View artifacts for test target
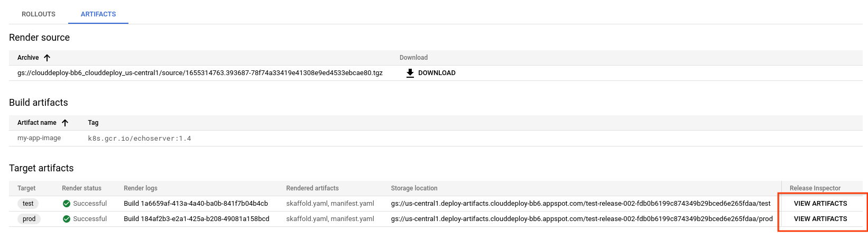Image resolution: width=868 pixels, height=238 pixels. click(820, 204)
